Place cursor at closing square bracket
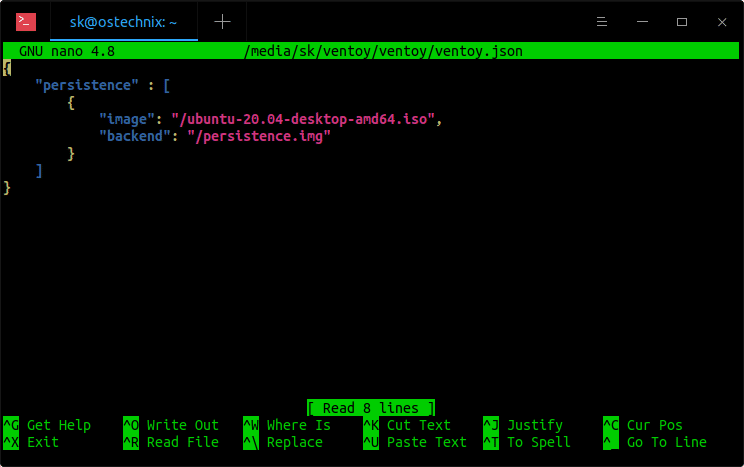 pos(39,171)
